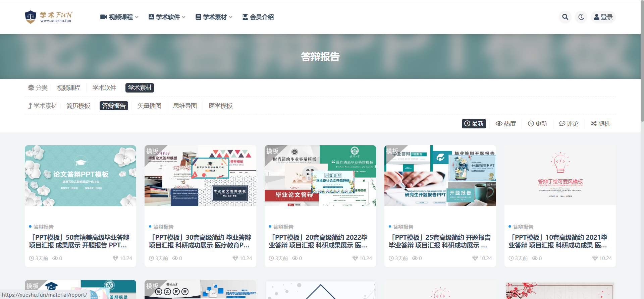Expand the 视频课程 dropdown menu
Image resolution: width=644 pixels, height=299 pixels.
tap(119, 17)
